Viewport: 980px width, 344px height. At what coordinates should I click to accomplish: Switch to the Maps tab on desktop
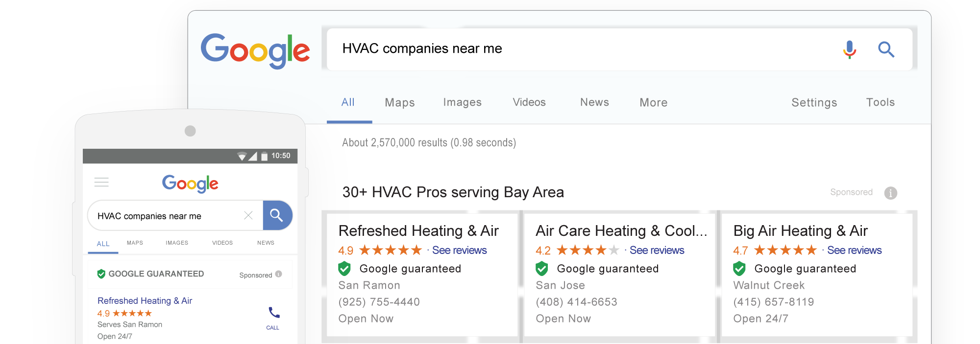[400, 102]
